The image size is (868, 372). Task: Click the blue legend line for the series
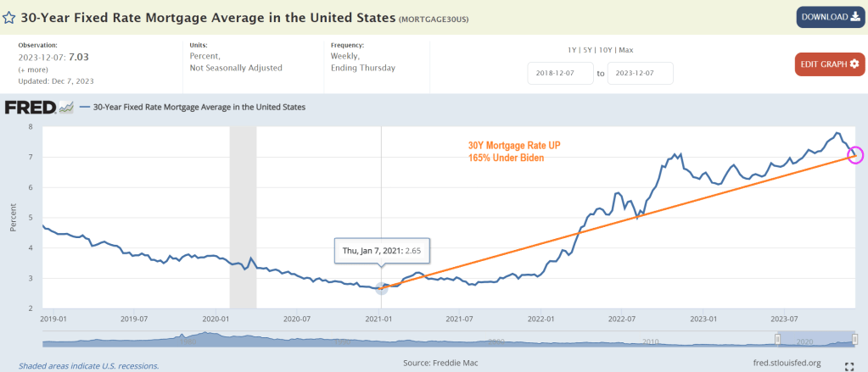coord(85,108)
